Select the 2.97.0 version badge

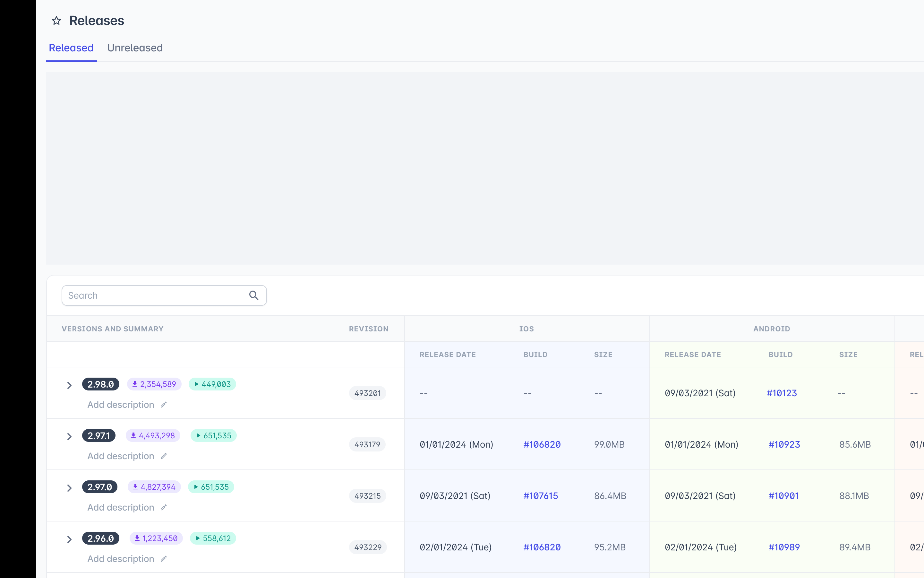pos(100,487)
